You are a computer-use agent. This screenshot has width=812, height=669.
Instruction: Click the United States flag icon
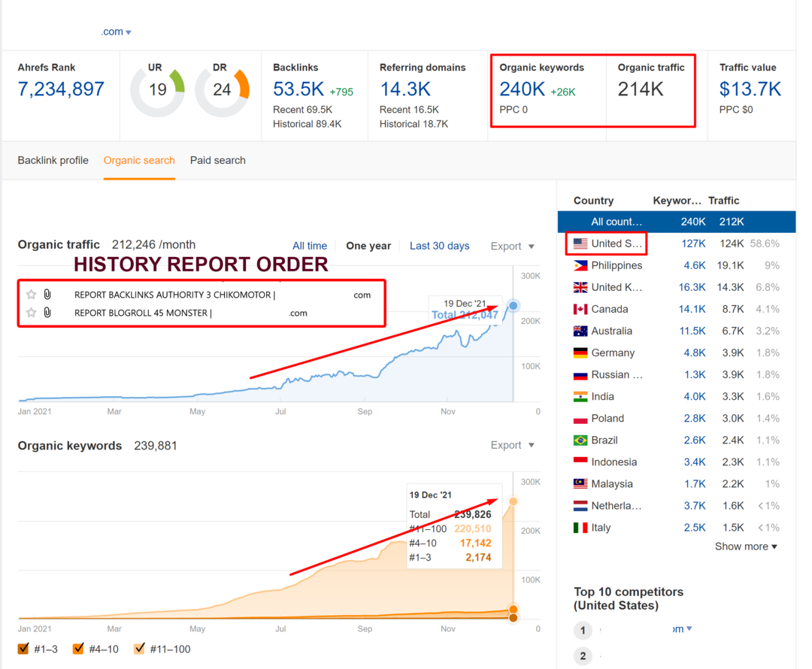point(580,244)
